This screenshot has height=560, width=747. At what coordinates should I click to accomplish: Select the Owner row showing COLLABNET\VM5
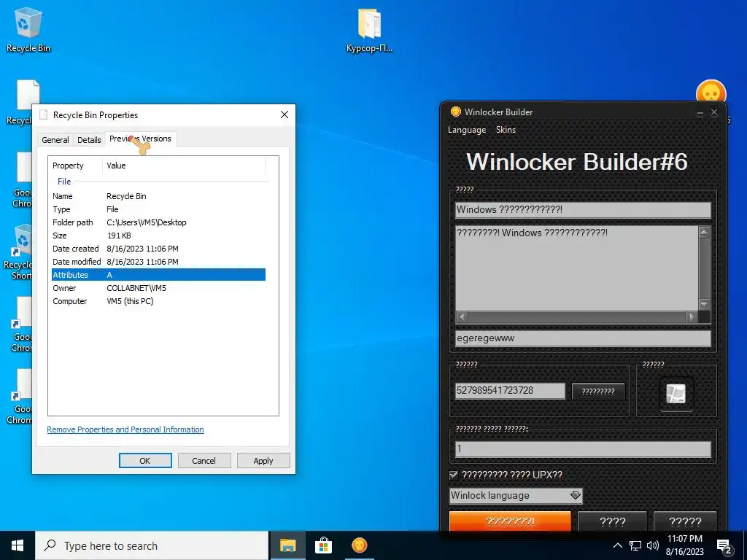coord(158,288)
